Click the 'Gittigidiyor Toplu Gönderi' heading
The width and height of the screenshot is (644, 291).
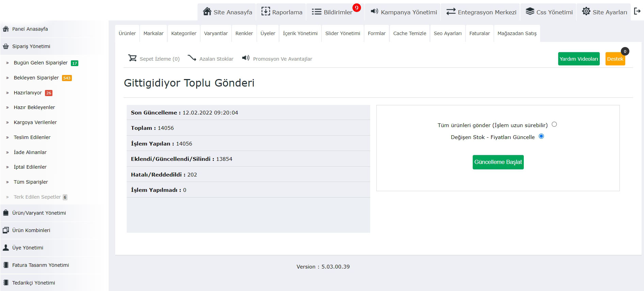(x=189, y=83)
